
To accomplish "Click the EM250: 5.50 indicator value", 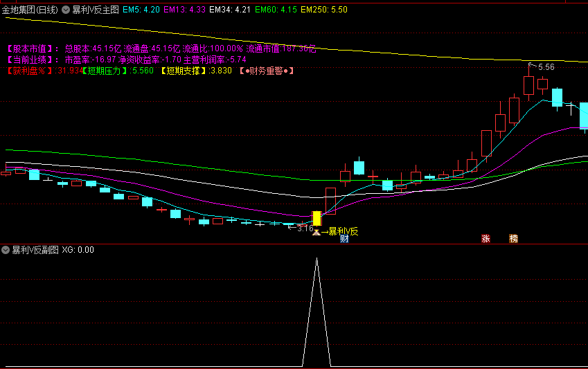I will pyautogui.click(x=324, y=10).
